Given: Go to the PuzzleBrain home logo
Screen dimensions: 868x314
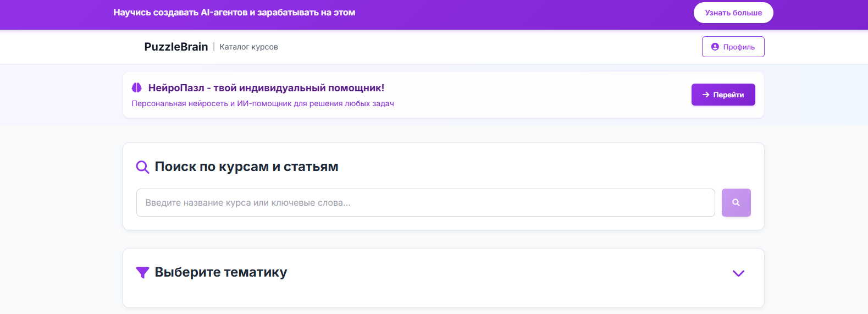Looking at the screenshot, I should coord(176,47).
